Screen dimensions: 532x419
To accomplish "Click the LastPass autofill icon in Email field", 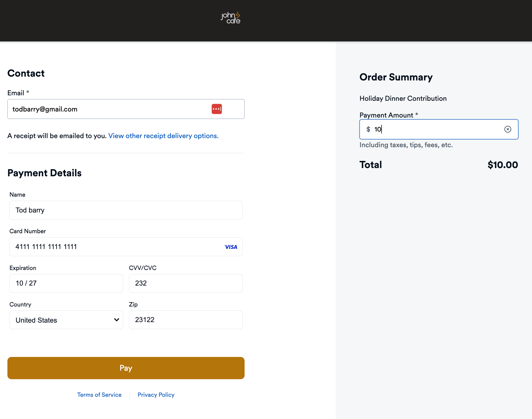I will coord(217,109).
